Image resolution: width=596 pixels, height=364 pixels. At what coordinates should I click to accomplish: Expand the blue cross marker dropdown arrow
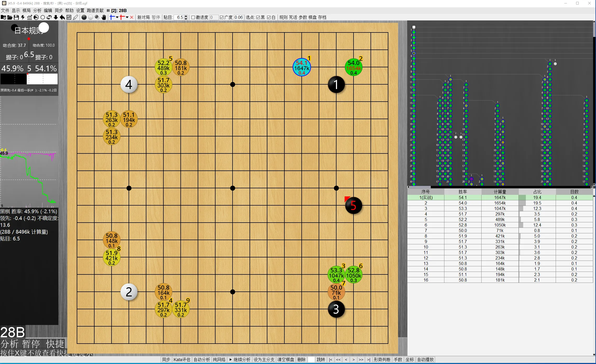point(117,17)
